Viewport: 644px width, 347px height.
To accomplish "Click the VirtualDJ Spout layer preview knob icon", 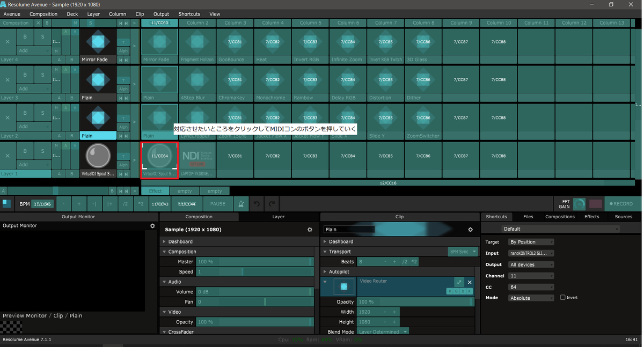I will point(98,156).
